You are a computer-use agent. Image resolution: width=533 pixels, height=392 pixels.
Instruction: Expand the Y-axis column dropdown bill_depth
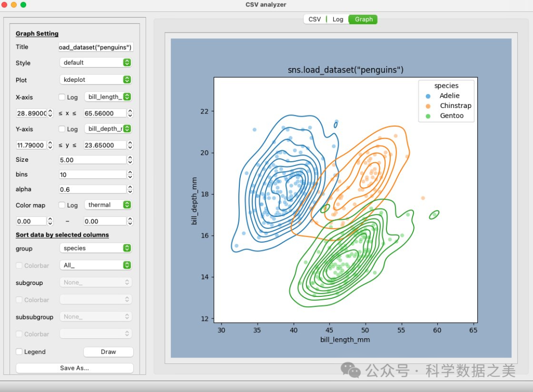click(x=108, y=129)
